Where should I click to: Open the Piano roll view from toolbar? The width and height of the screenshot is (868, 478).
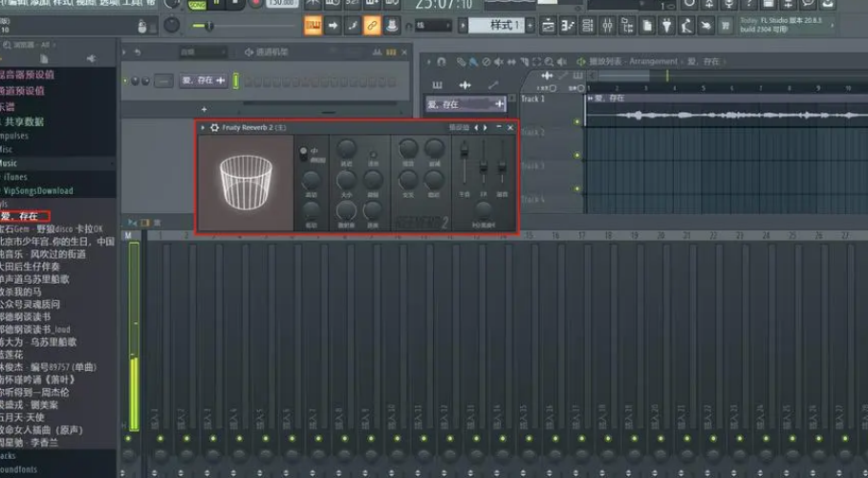(568, 26)
